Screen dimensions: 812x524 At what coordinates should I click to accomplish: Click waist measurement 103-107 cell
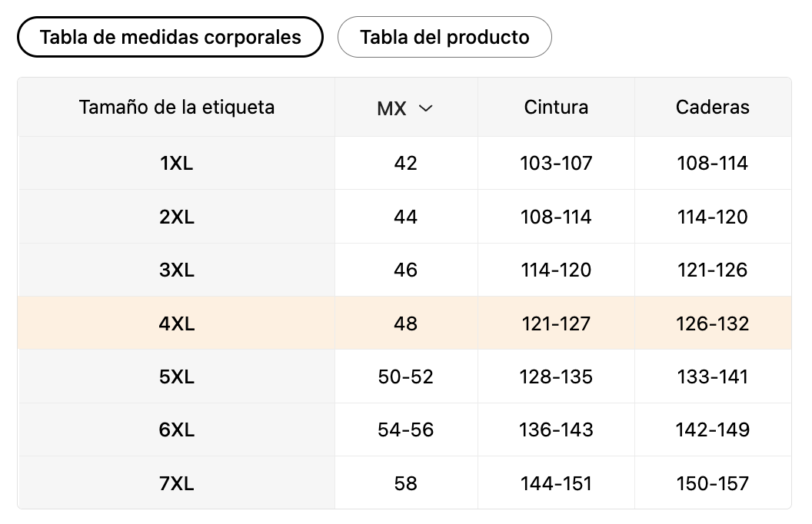tap(556, 163)
